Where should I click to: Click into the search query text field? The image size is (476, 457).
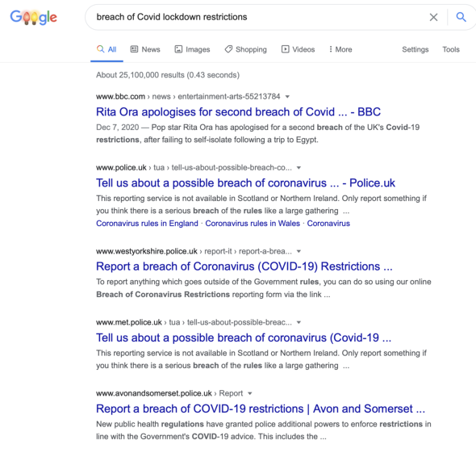point(258,17)
